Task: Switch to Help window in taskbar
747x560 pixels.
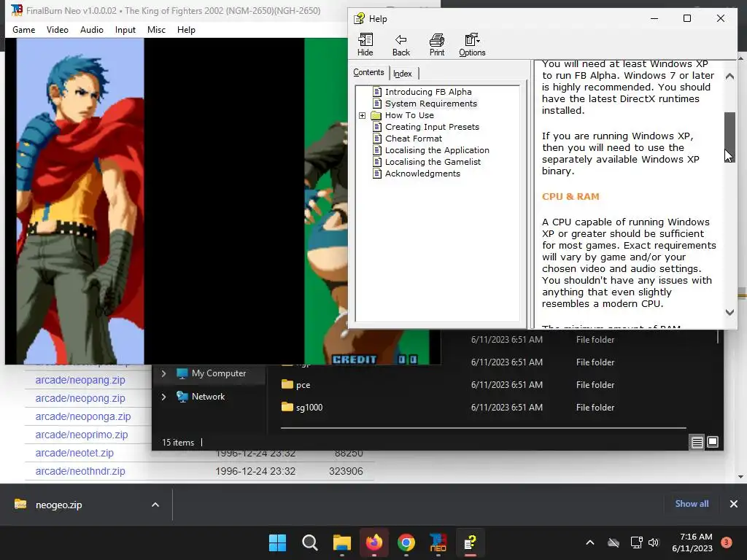Action: pos(471,542)
